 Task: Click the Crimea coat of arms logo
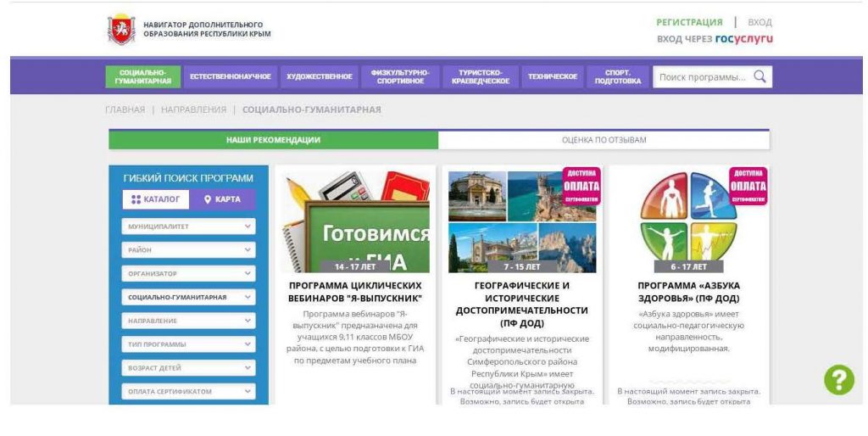(x=121, y=30)
